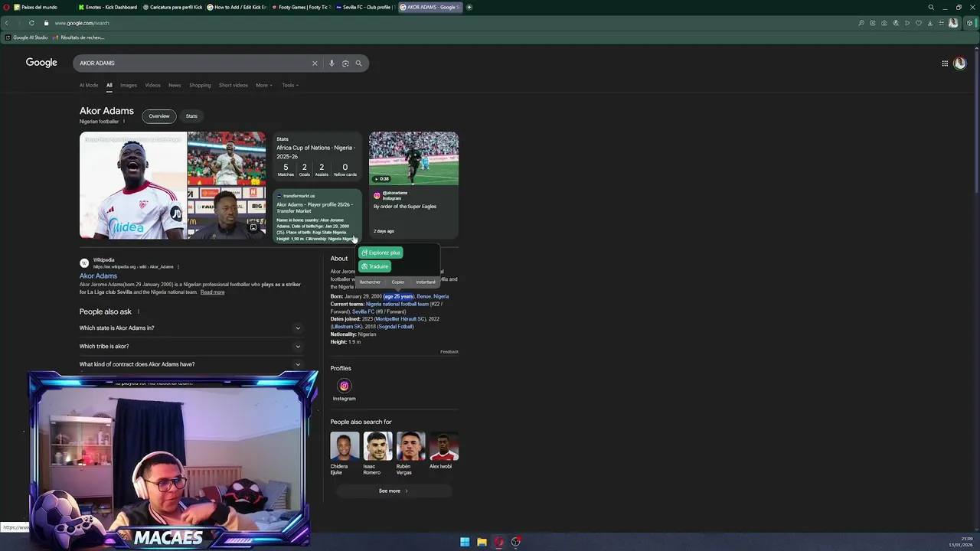Expand 'Which state is Akor Adams in?'

191,328
